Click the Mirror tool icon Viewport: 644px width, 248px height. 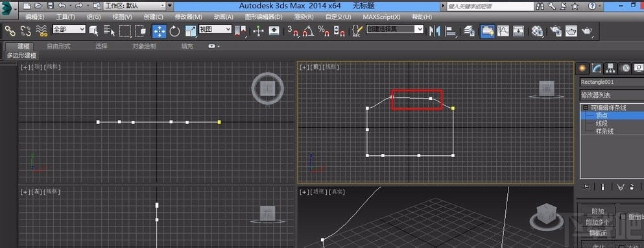click(434, 31)
